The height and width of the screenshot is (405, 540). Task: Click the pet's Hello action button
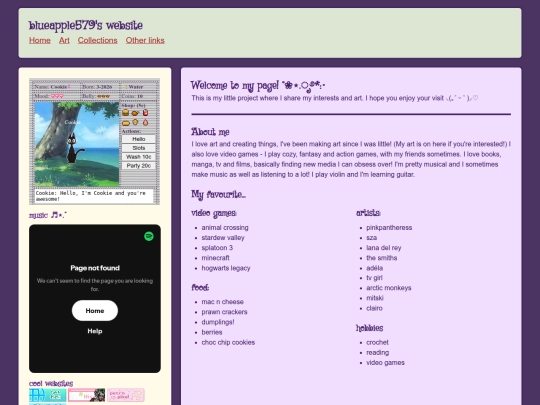[x=138, y=139]
